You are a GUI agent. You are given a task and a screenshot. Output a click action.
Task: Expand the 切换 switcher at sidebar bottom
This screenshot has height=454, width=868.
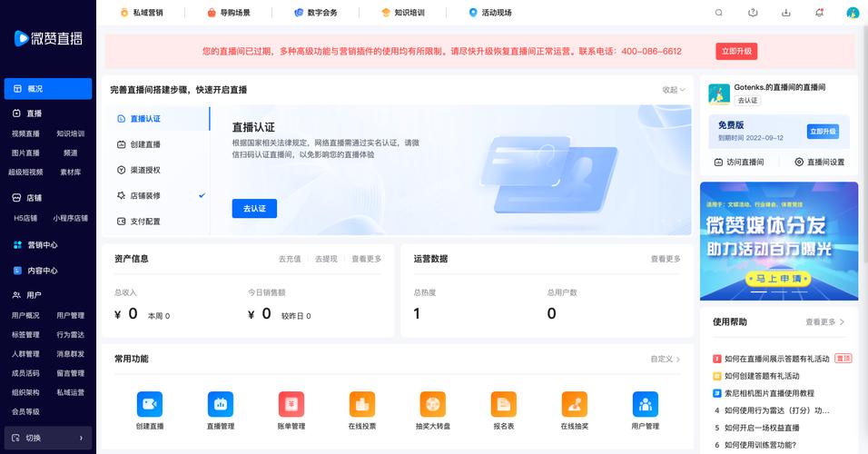click(48, 438)
